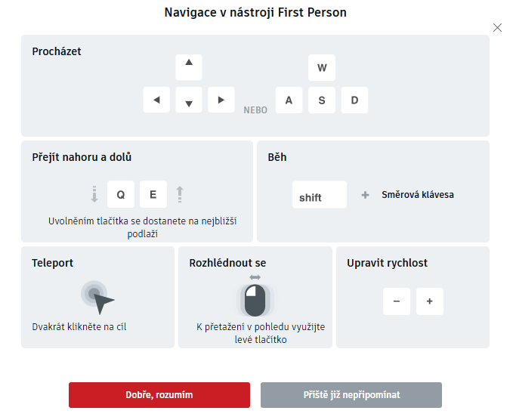Click the mouse icon under Rozhlédnout se
Screen dimensions: 513x420
(255, 300)
